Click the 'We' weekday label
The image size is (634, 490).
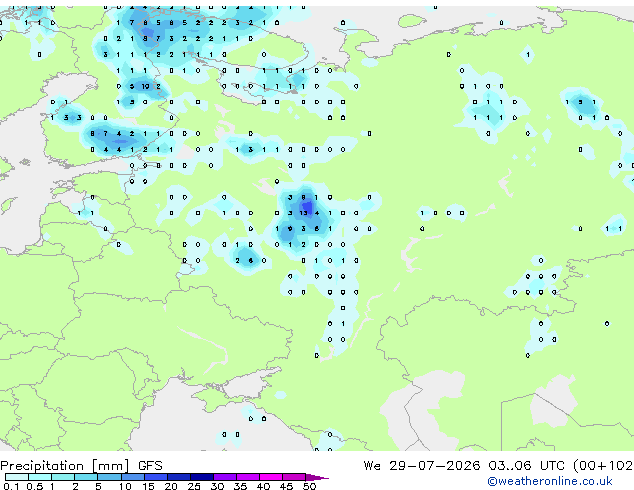(372, 466)
